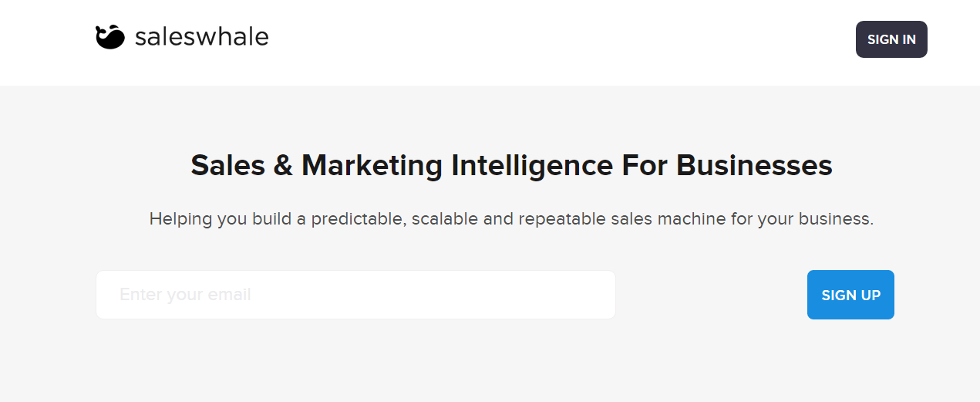Go to homepage via the black whale icon

click(109, 37)
